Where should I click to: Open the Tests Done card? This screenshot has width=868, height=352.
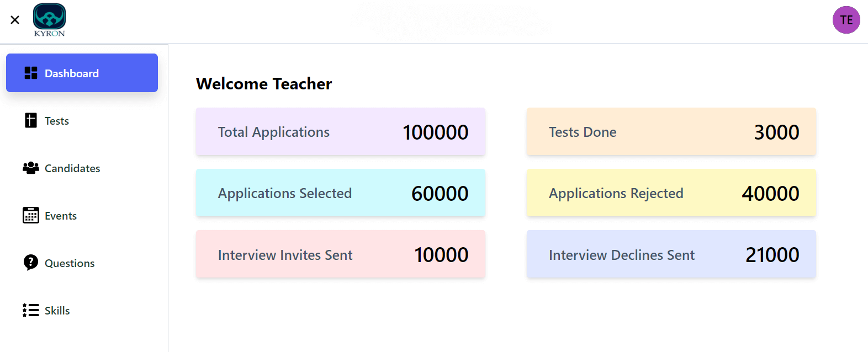(671, 132)
